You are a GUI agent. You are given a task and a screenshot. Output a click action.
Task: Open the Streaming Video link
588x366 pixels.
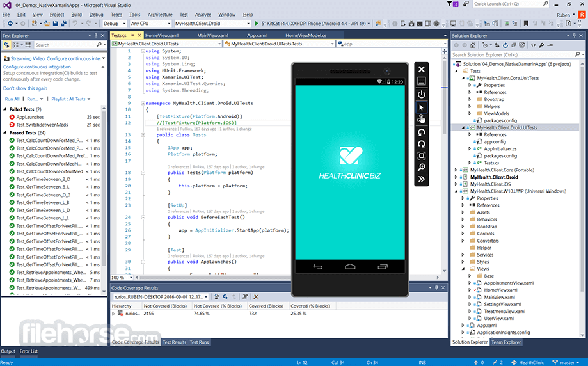tap(56, 58)
